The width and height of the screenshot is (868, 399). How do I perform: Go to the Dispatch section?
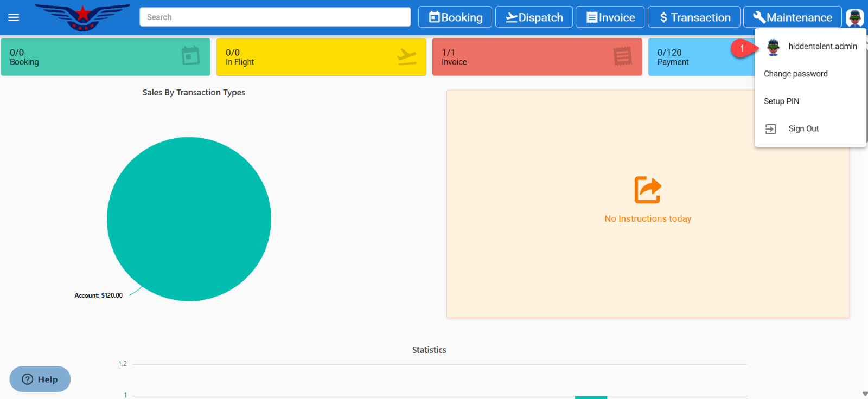click(x=534, y=17)
